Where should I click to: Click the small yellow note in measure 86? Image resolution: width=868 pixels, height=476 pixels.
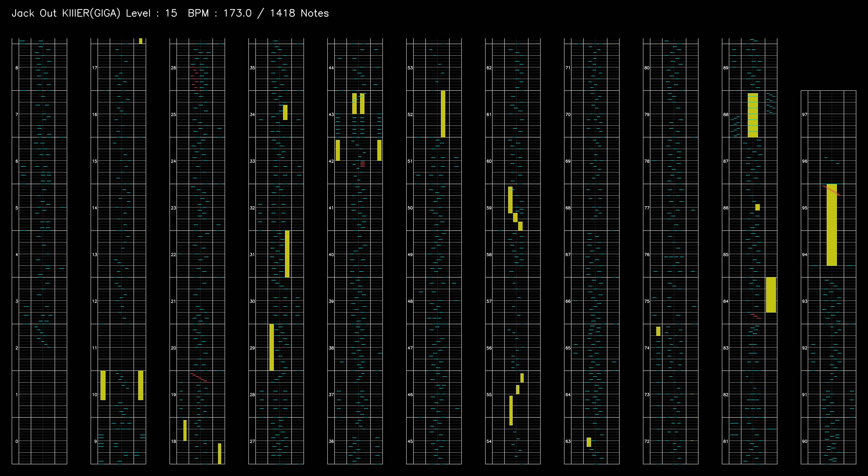[757, 207]
